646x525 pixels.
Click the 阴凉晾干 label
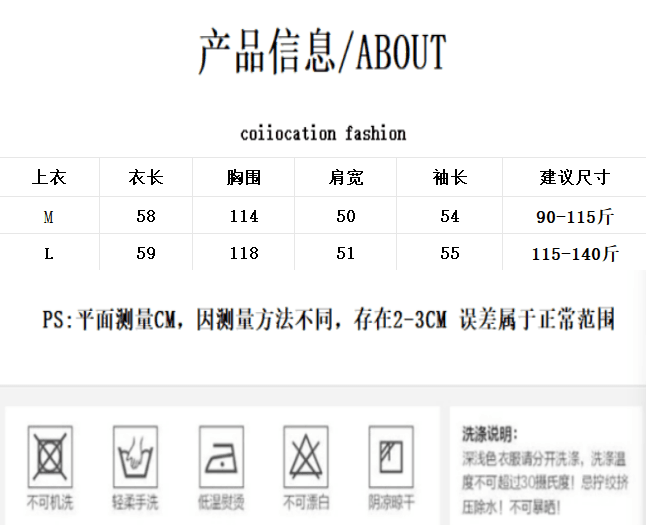(391, 502)
